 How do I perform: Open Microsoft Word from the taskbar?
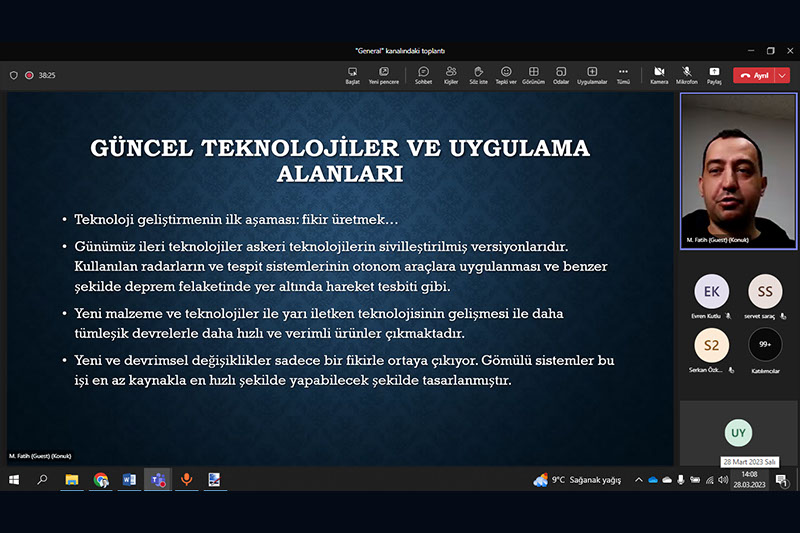pyautogui.click(x=129, y=480)
